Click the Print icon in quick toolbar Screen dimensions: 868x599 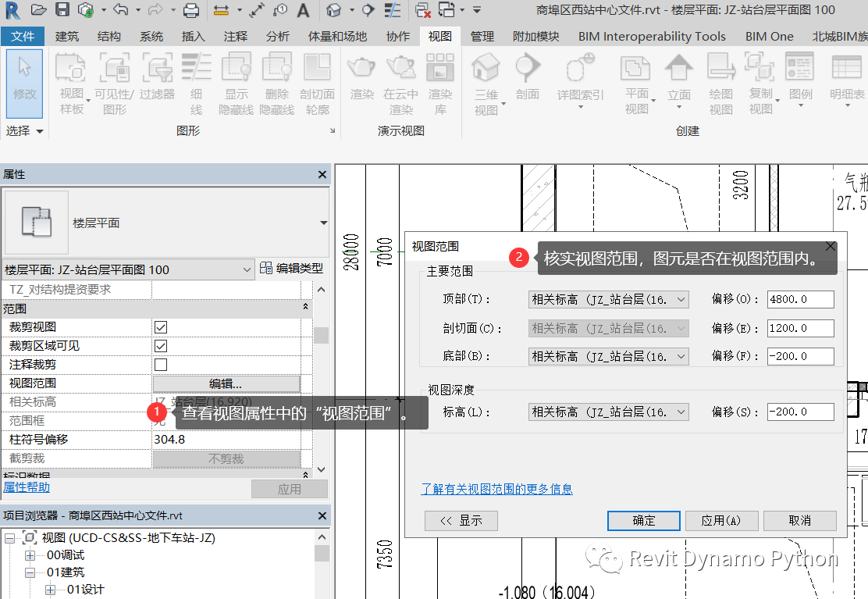coord(191,9)
